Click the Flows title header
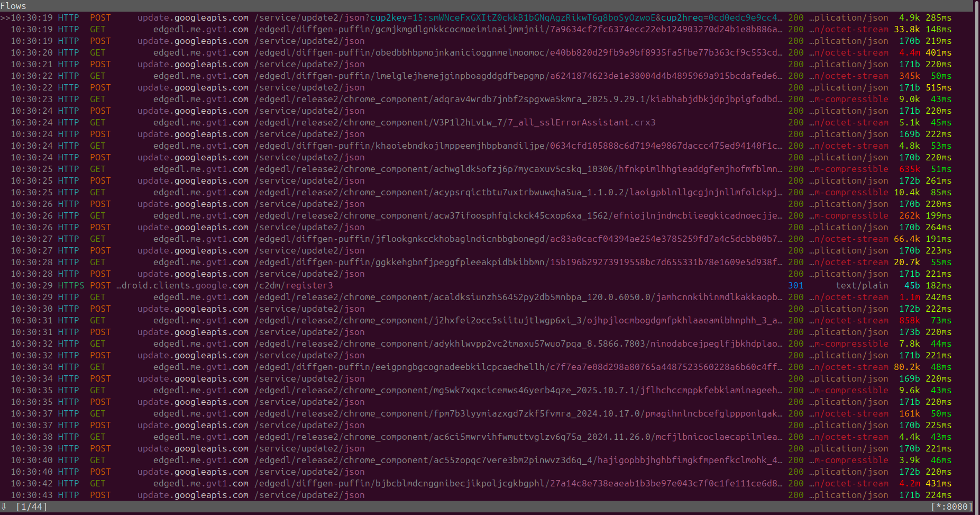The height and width of the screenshot is (515, 980). (14, 6)
